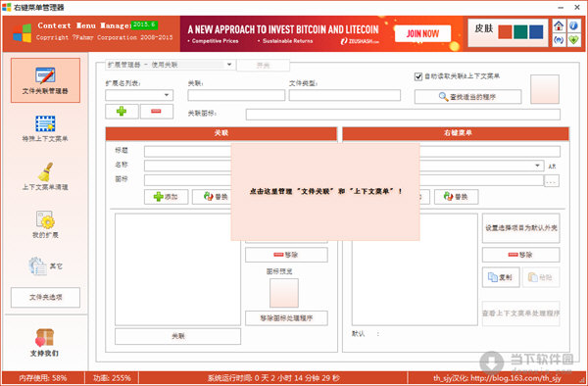
Task: Click the File Type (文件类型) input field
Action: (345, 95)
